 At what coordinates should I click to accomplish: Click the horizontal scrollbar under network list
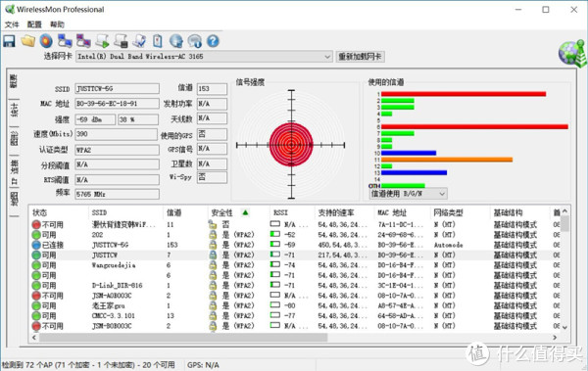(x=184, y=338)
